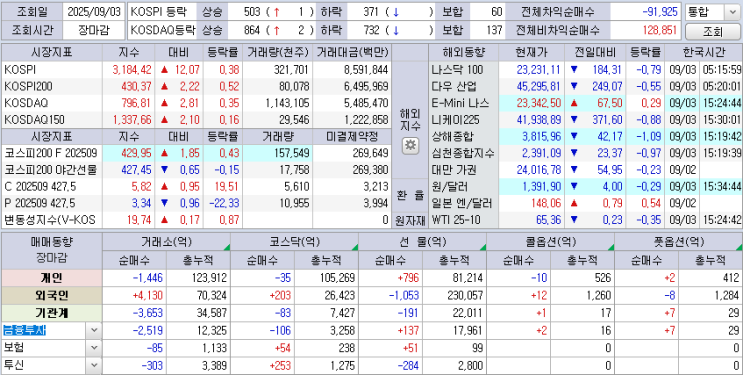Select the 원자재 side tab
The width and height of the screenshot is (743, 375).
(410, 220)
